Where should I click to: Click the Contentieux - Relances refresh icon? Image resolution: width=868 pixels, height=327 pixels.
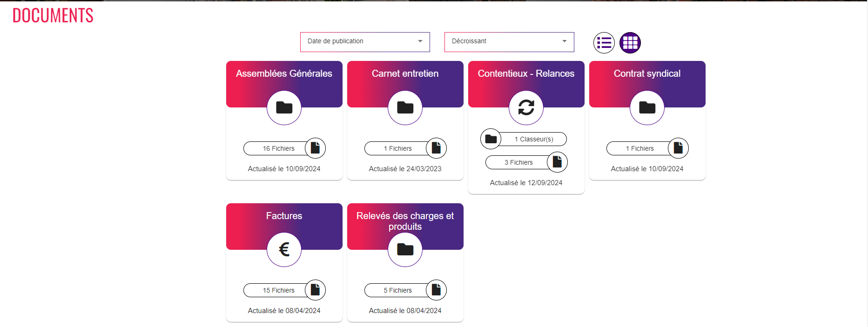[526, 107]
